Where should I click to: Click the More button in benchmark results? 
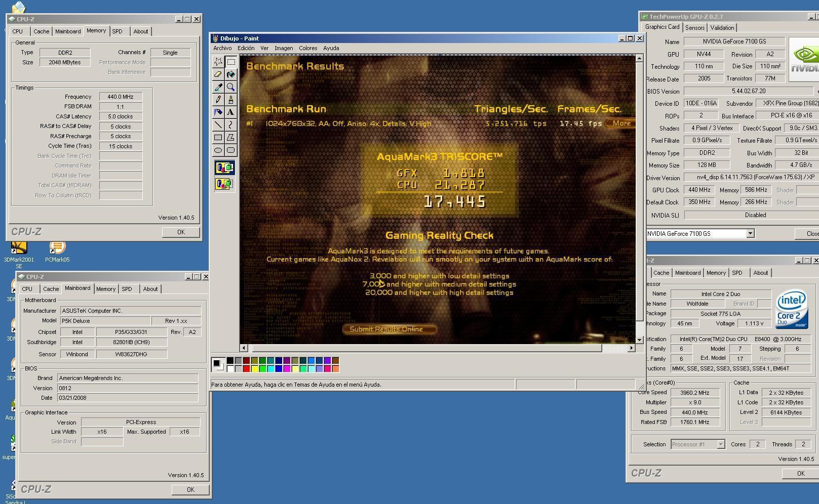621,123
